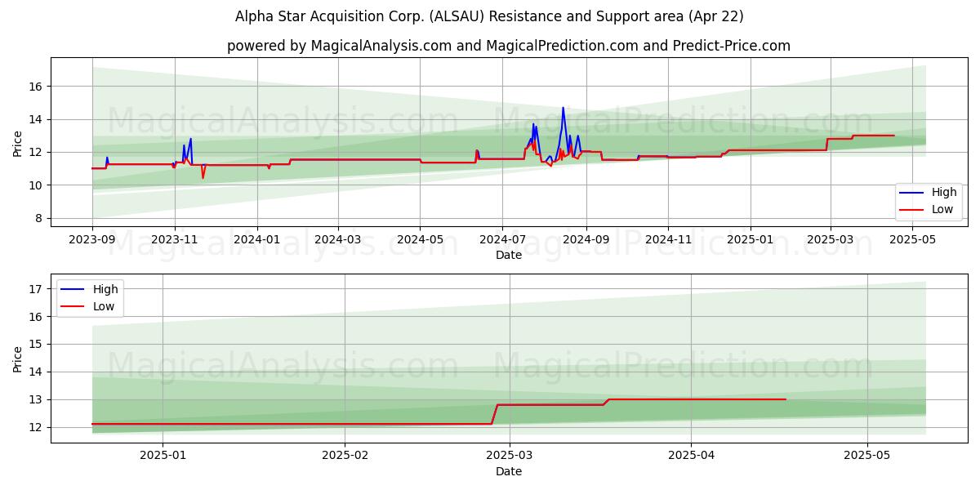Click the 'Price' axis label of the upper chart
The image size is (980, 490).
18,143
